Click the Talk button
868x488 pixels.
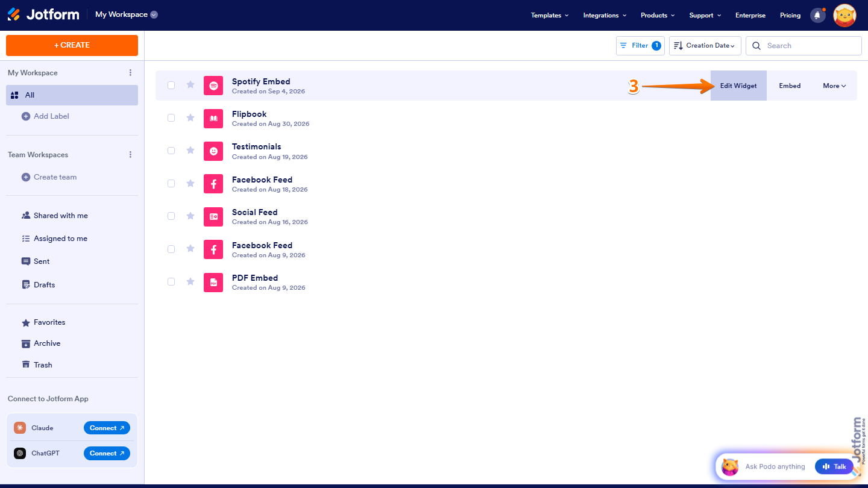tap(834, 466)
